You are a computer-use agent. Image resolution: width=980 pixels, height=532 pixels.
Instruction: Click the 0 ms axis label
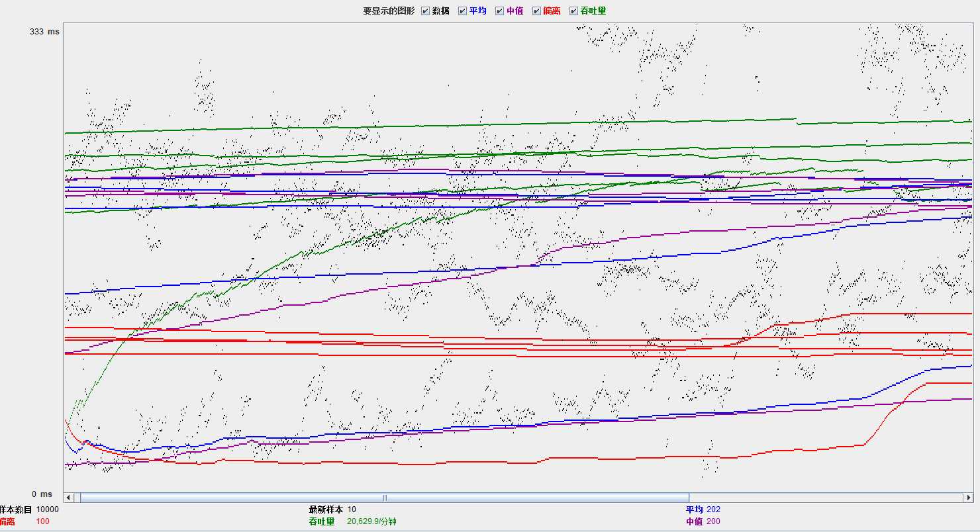(42, 494)
